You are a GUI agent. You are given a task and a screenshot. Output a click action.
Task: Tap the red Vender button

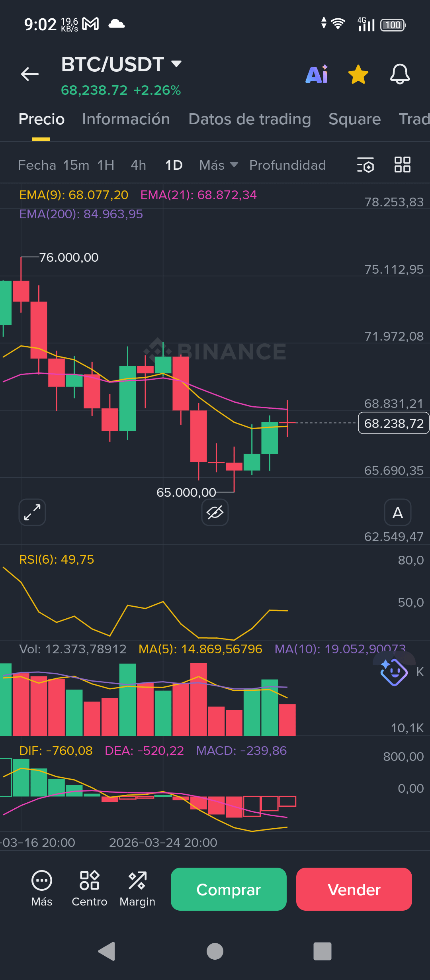coord(354,889)
